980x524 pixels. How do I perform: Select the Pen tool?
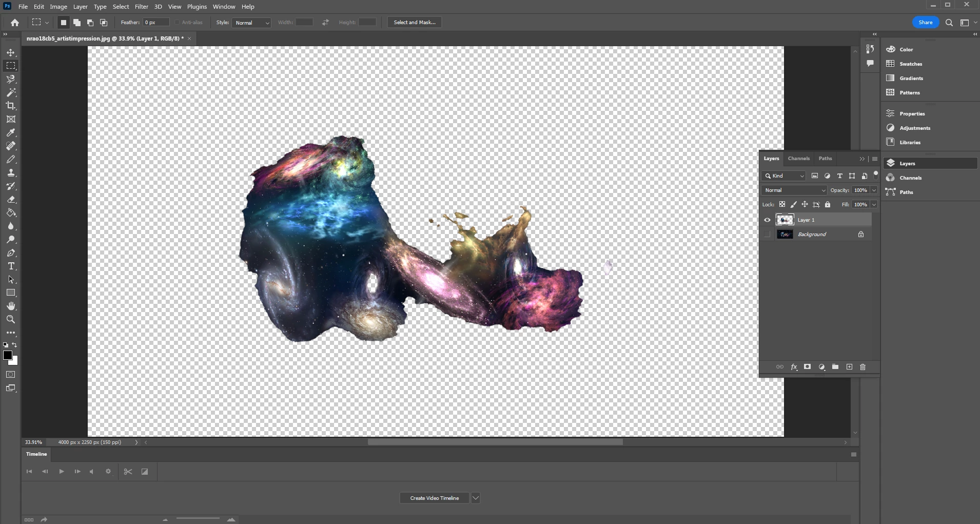click(11, 253)
